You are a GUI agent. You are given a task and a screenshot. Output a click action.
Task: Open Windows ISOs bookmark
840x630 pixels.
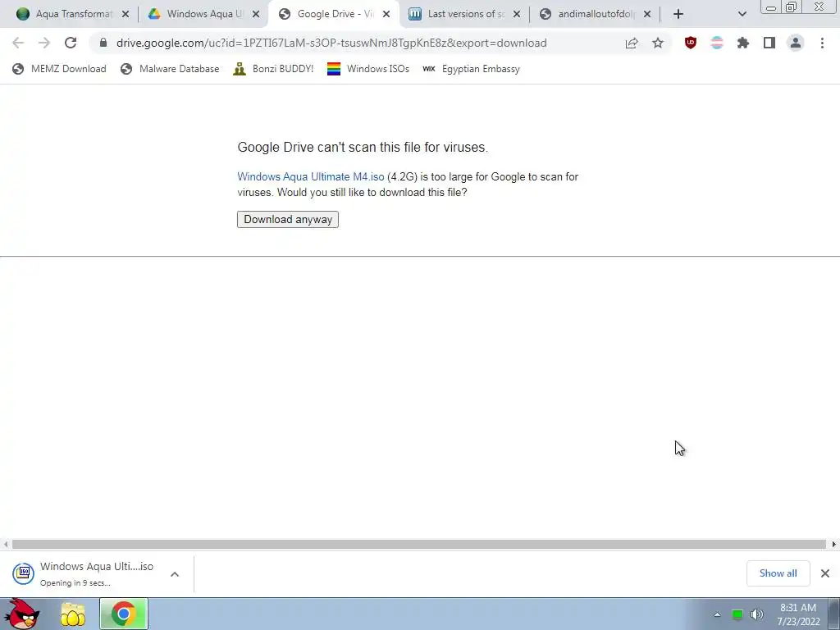coord(368,69)
